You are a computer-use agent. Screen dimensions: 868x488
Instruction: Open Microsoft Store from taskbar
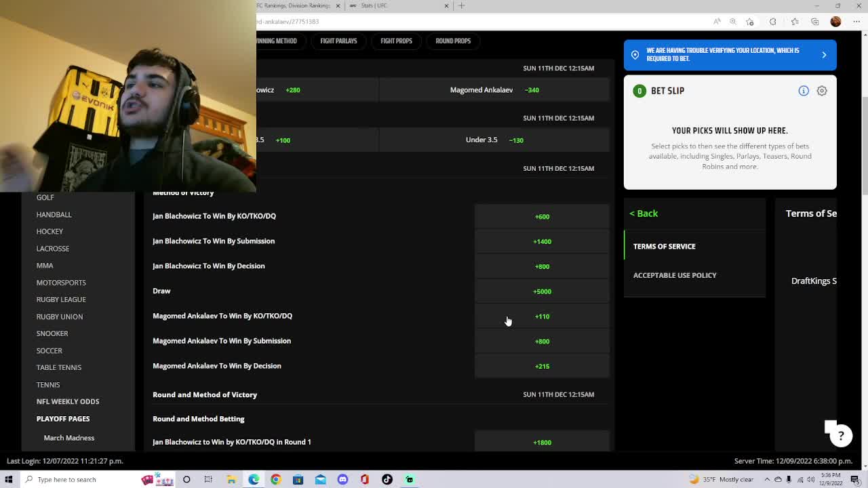click(298, 479)
